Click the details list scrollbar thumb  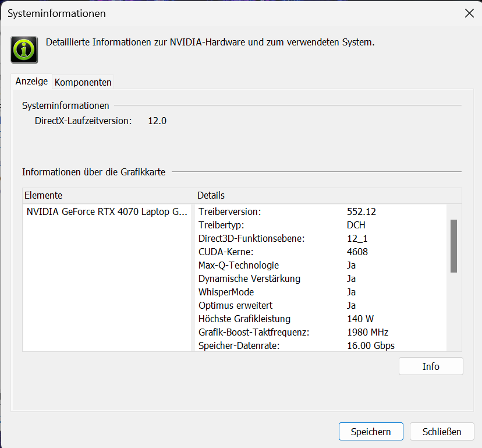[453, 245]
